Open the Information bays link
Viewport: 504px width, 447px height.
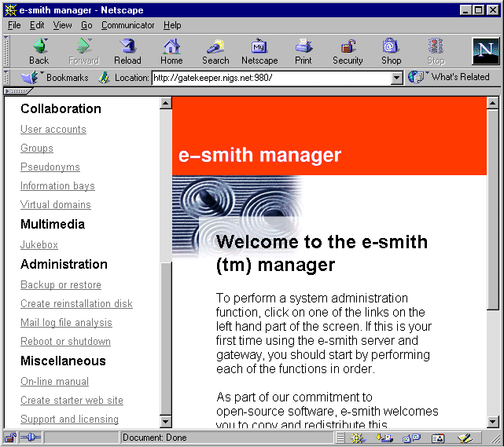tap(57, 186)
